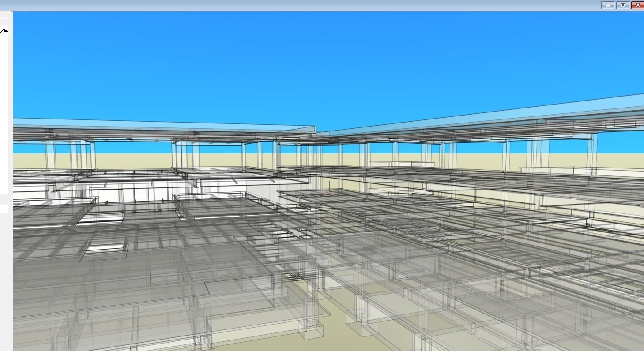The width and height of the screenshot is (644, 351).
Task: Close the 3D viewer window
Action: 637,5
